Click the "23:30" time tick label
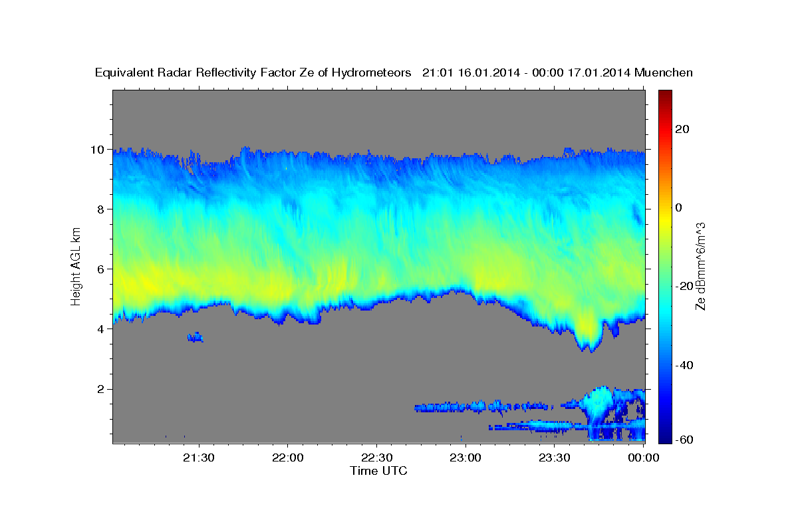The width and height of the screenshot is (798, 532). [x=554, y=458]
